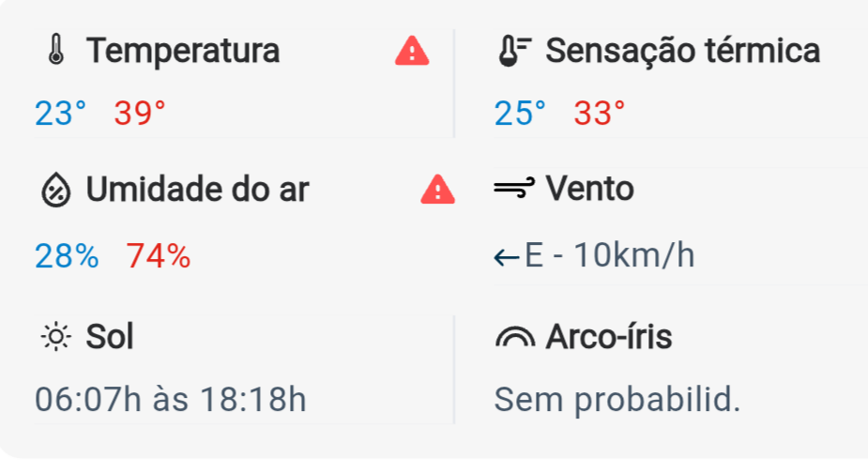Click the 28% minimum humidity value

(67, 256)
